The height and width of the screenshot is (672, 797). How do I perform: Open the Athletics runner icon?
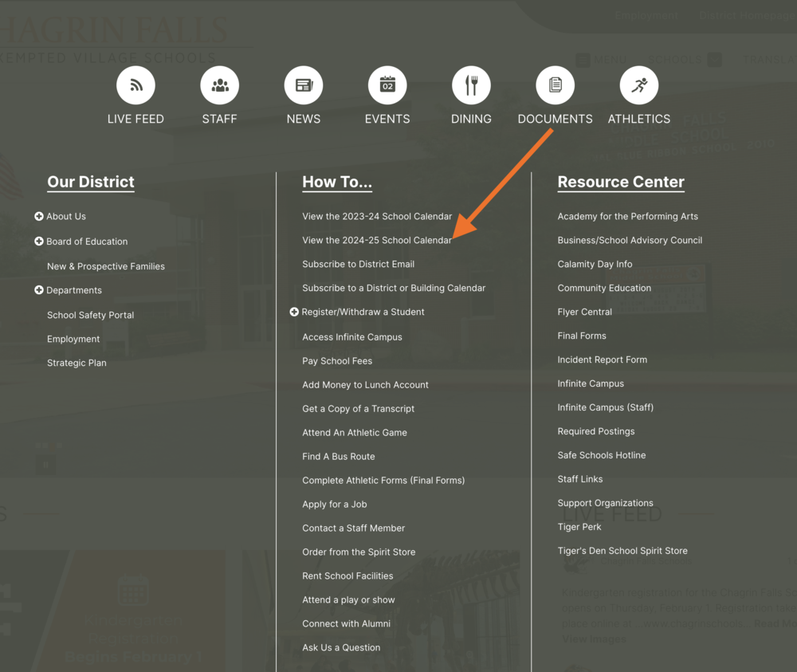click(638, 85)
